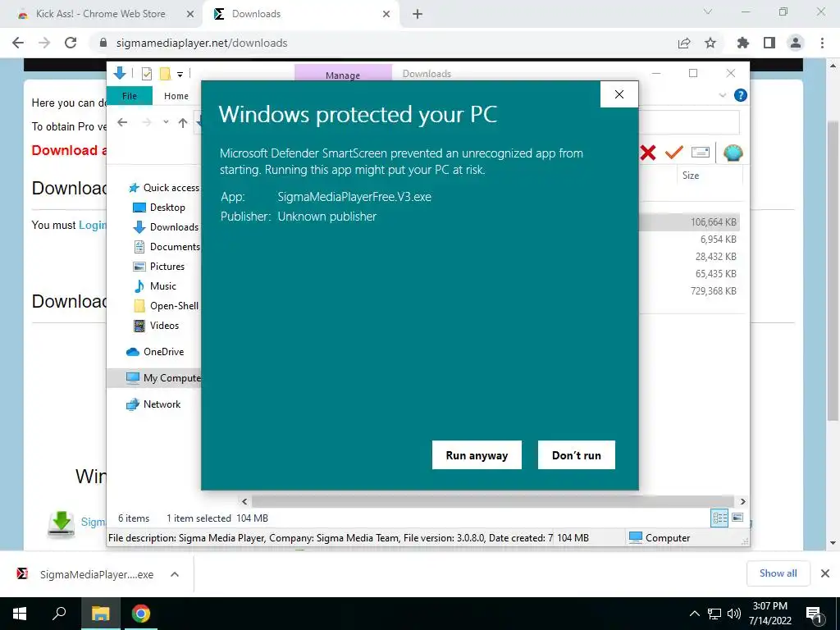This screenshot has width=840, height=630.
Task: Click Explorer quick access Properties icon
Action: coord(147,73)
